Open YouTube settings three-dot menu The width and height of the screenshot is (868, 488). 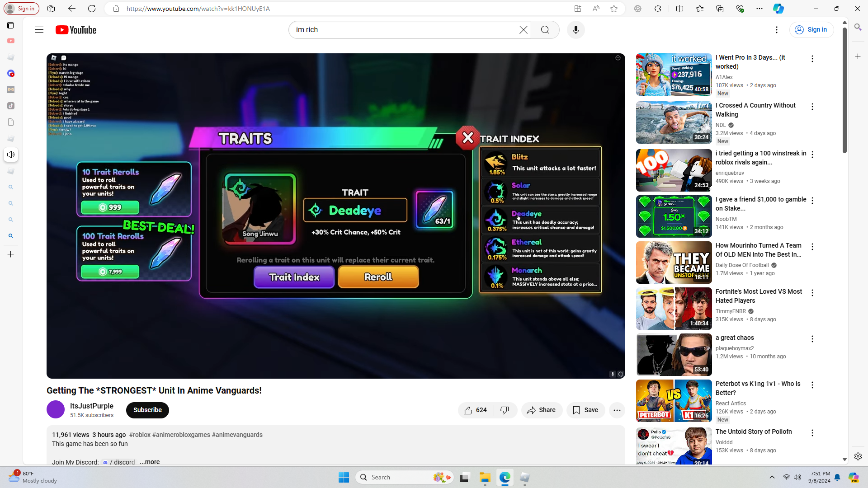[x=776, y=30]
